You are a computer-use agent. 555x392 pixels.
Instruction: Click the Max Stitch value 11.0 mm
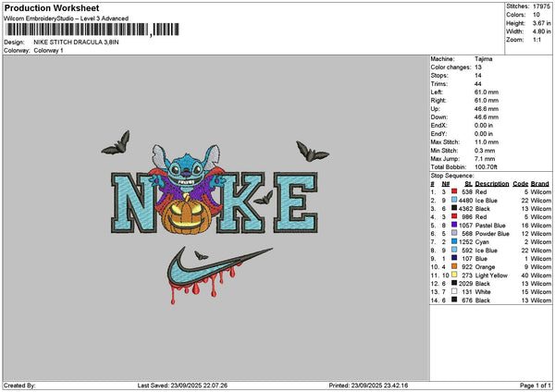click(487, 141)
